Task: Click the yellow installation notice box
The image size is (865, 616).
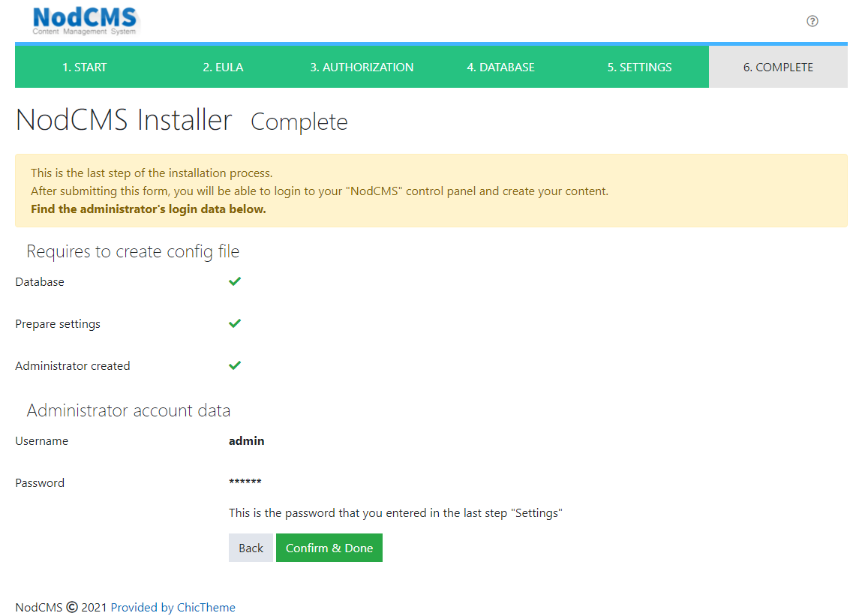Action: [431, 191]
